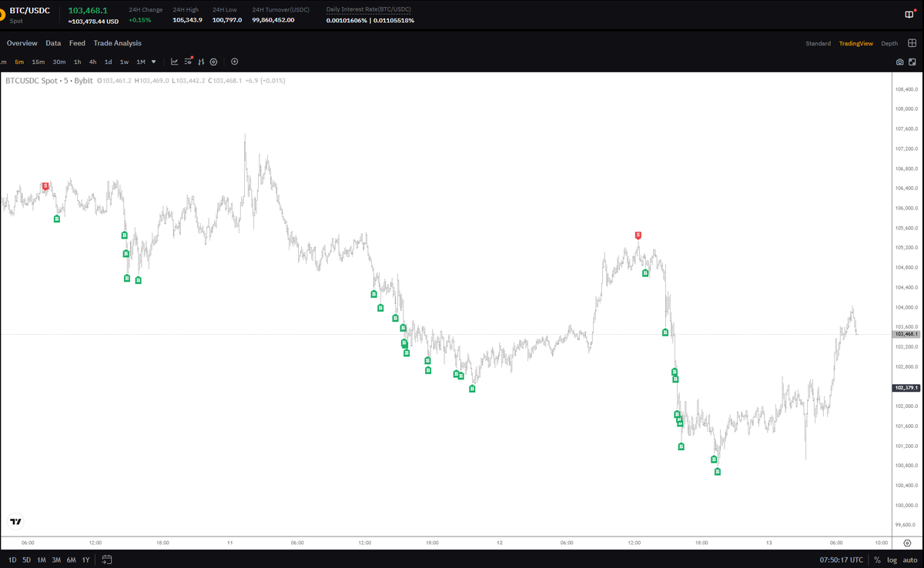This screenshot has height=568, width=924.
Task: Select the 1d timeframe
Action: 108,62
